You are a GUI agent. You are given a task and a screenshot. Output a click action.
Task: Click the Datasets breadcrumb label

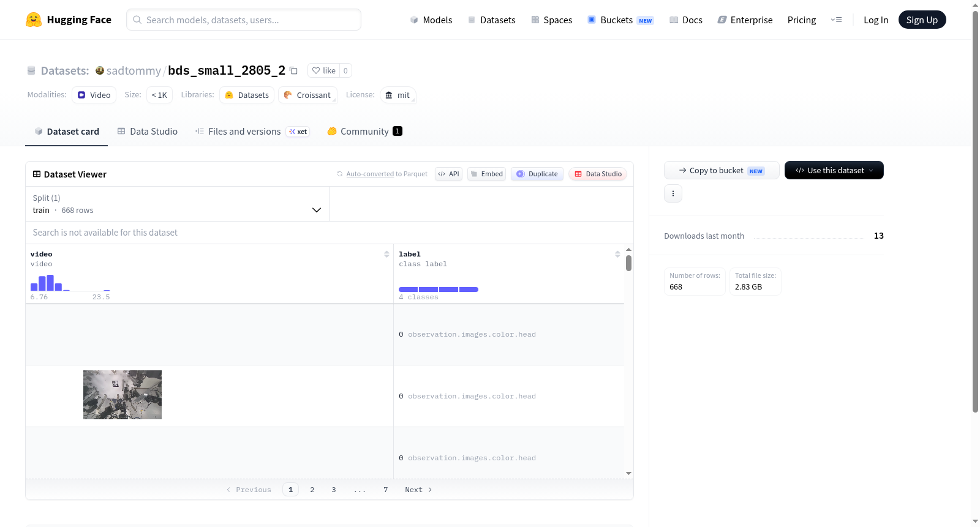[65, 70]
